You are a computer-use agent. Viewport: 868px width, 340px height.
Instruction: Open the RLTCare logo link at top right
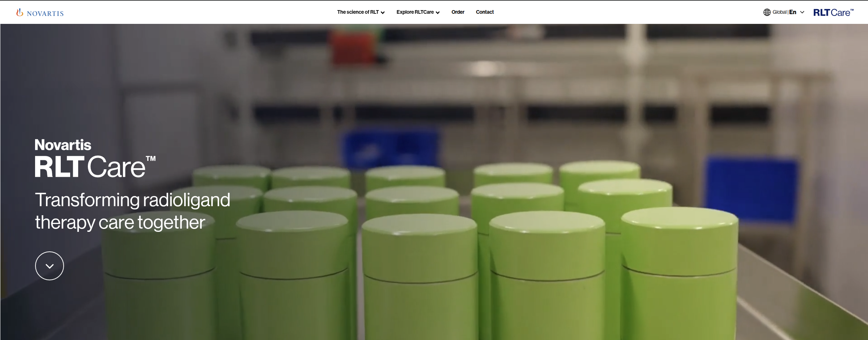[833, 12]
